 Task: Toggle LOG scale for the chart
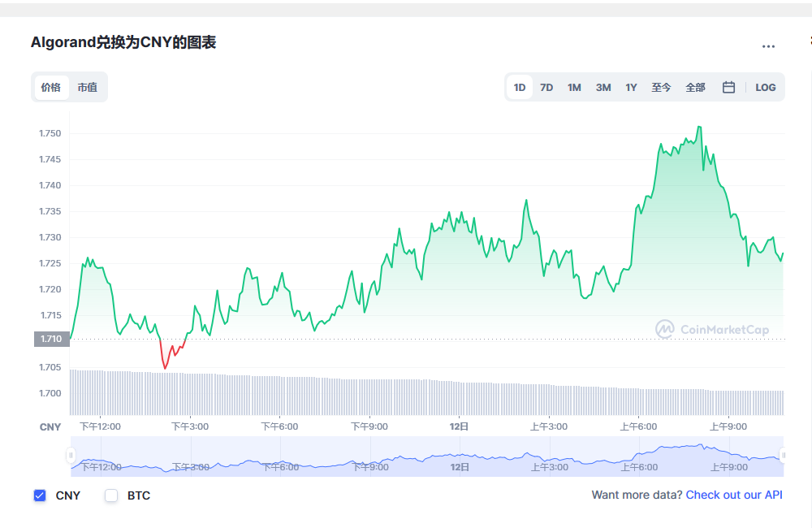tap(766, 87)
